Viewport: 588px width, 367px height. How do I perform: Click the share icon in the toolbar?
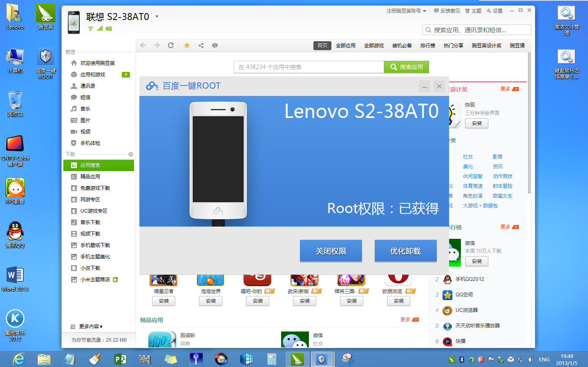(x=201, y=45)
